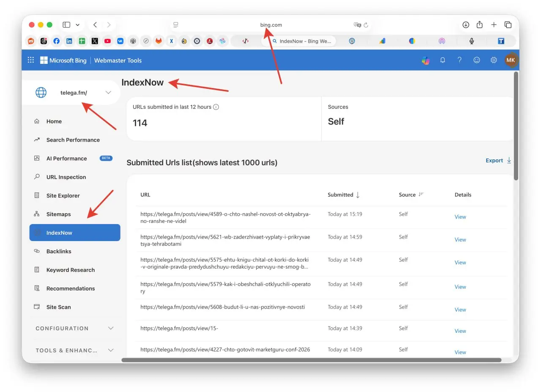Open the Threads pinned tab
This screenshot has height=392, width=541.
pos(44,41)
